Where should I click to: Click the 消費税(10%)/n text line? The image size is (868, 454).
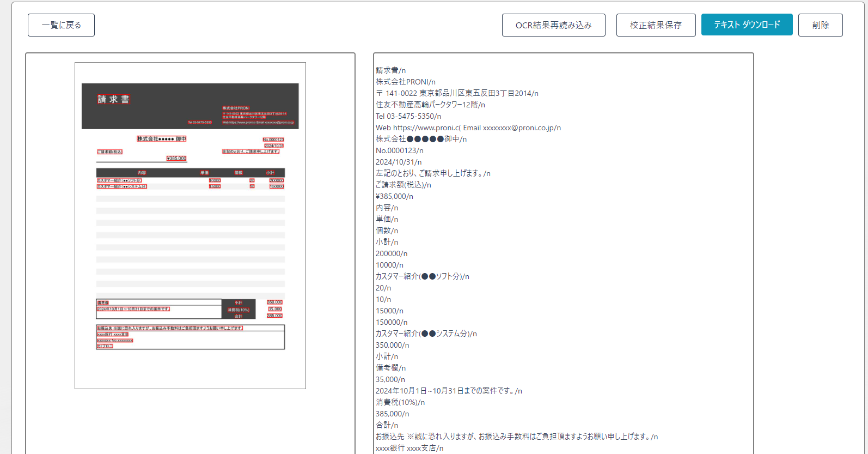(x=400, y=402)
